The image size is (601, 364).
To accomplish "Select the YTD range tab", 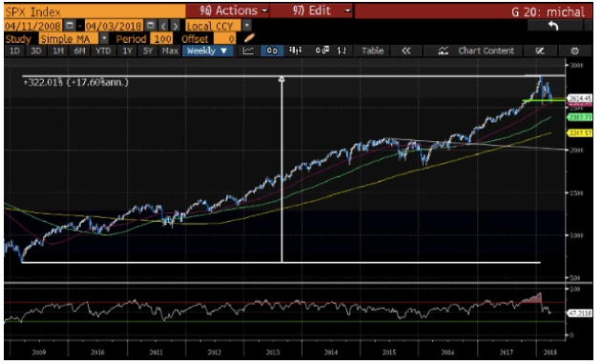I will click(103, 51).
